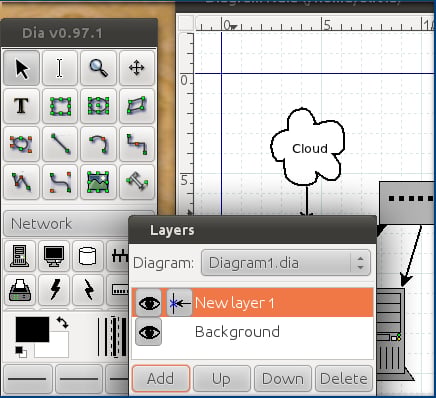Pick the tower computer Network shape
Viewport: 436px width, 398px height.
click(x=20, y=256)
